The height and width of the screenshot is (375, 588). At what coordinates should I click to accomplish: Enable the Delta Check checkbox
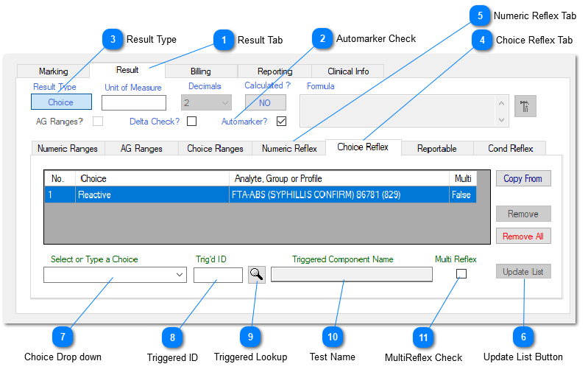[x=191, y=121]
